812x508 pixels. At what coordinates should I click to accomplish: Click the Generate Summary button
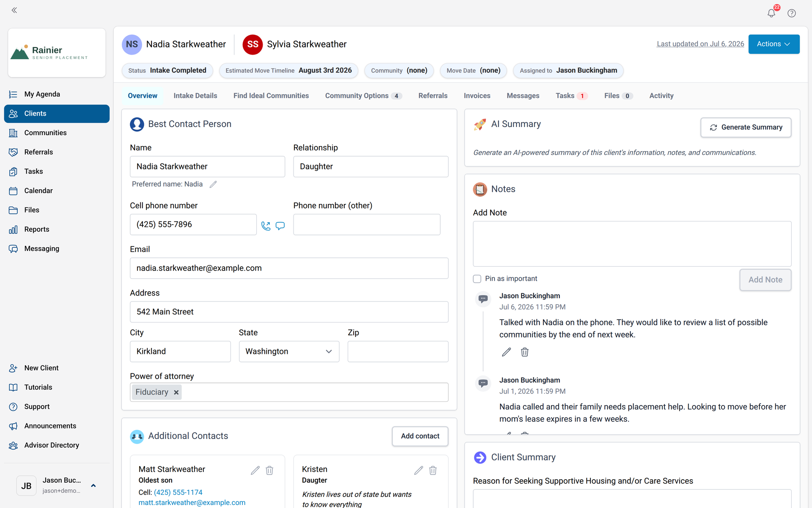tap(746, 127)
